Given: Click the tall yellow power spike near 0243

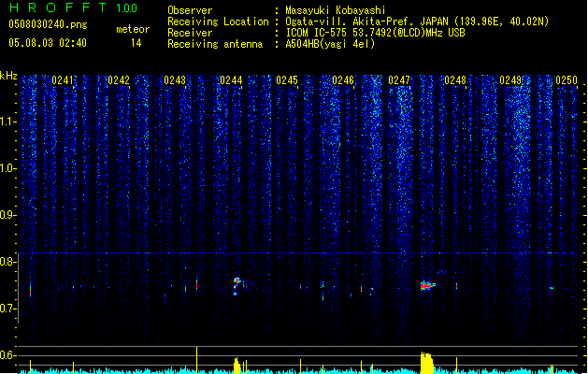Looking at the screenshot, I should [196, 360].
